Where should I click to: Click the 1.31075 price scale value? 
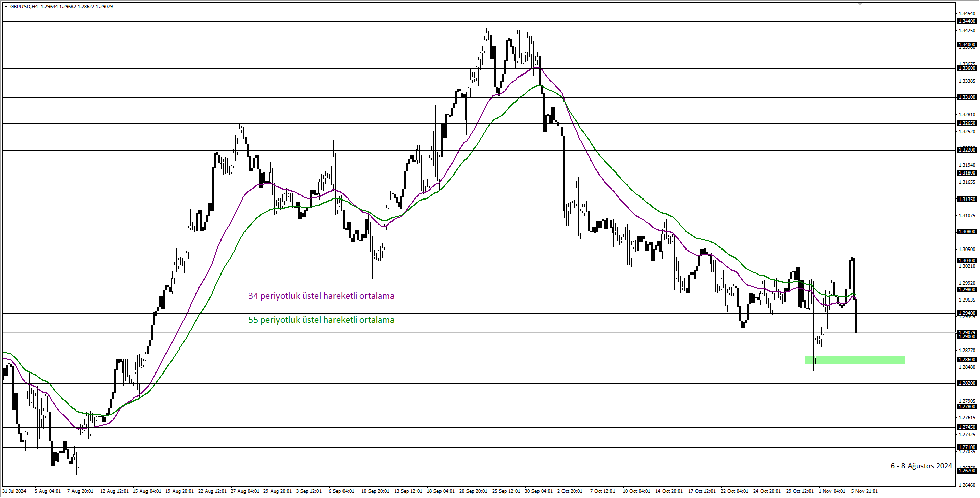(967, 216)
